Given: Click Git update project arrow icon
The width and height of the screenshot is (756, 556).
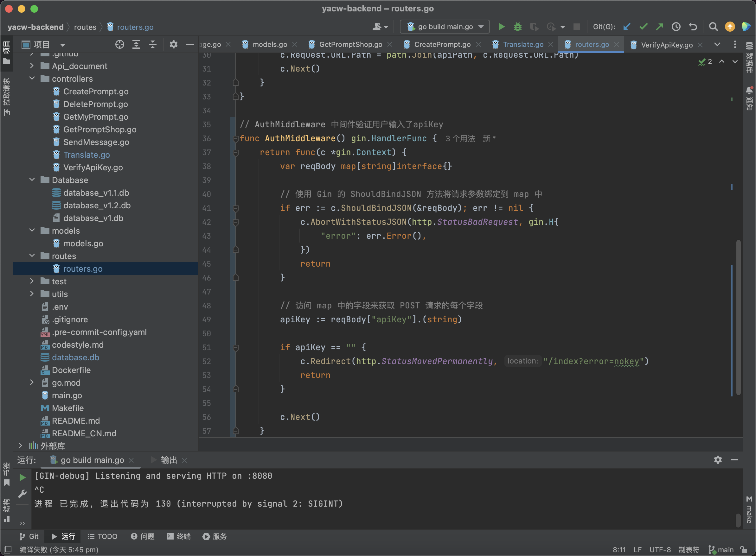Looking at the screenshot, I should coord(626,27).
